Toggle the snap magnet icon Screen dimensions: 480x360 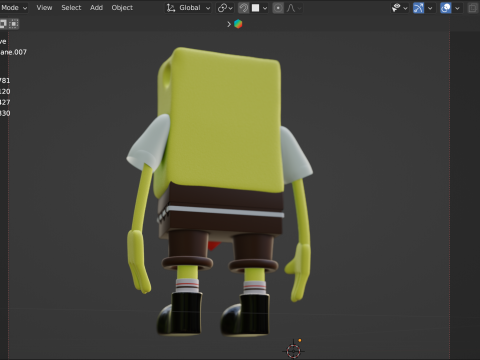(244, 8)
